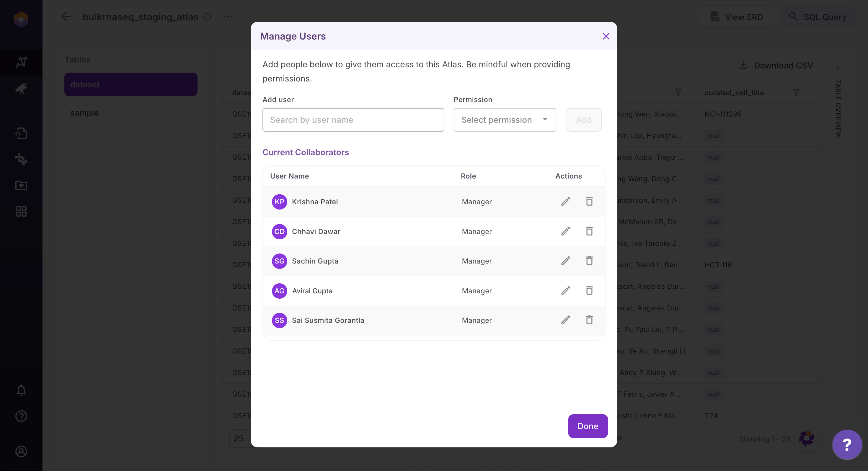Select the dataset table
This screenshot has height=471, width=868.
point(131,84)
